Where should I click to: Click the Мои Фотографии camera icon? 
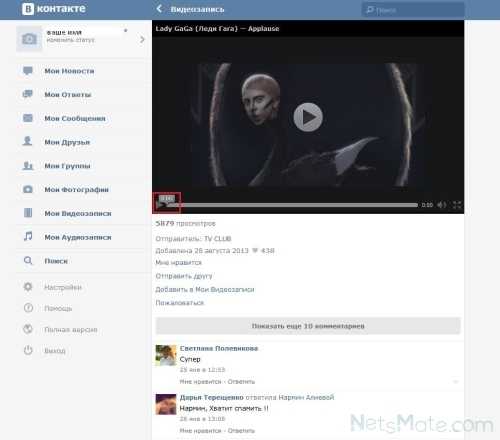click(x=28, y=189)
